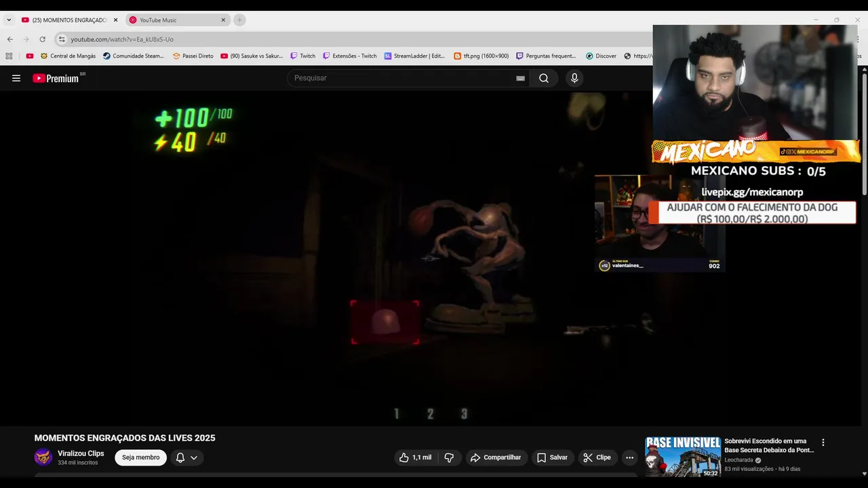Open tft.png (1600×900) bookmark

pos(481,56)
